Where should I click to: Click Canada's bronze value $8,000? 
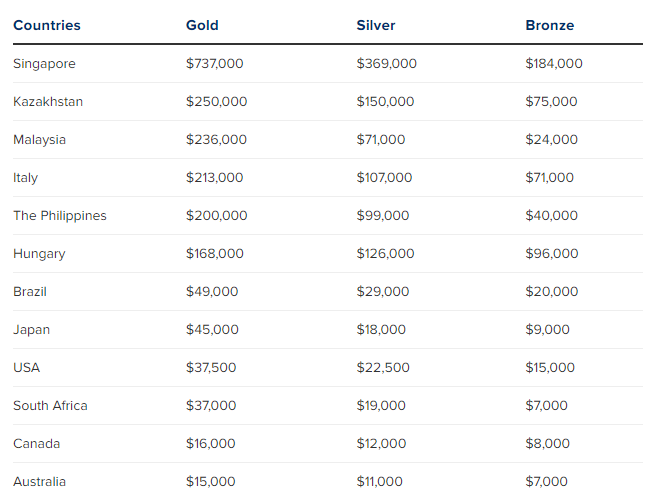[547, 444]
